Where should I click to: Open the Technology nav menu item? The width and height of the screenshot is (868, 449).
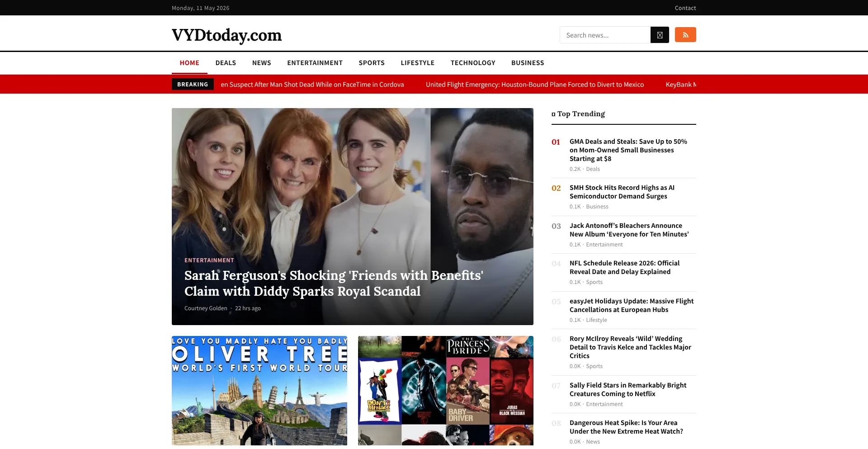[473, 63]
